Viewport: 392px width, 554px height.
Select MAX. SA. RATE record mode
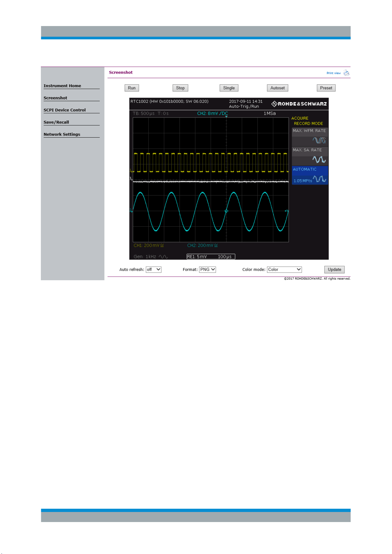click(x=310, y=156)
